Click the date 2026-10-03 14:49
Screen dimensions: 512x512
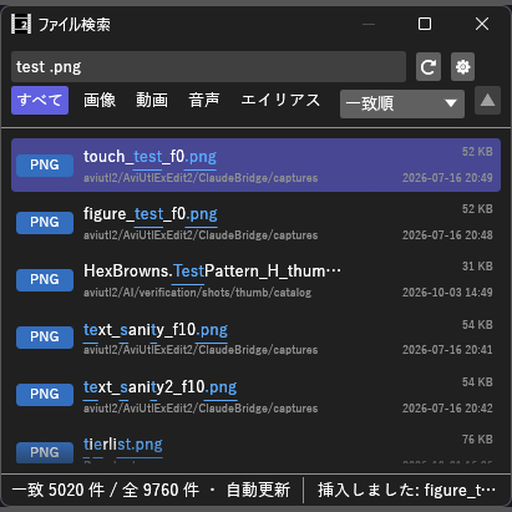[447, 292]
